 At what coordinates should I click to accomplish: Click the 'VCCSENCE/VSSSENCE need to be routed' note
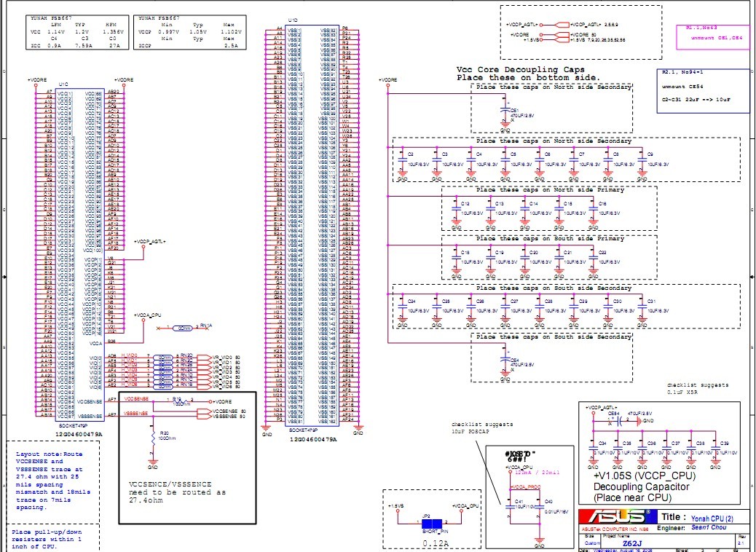click(x=177, y=492)
